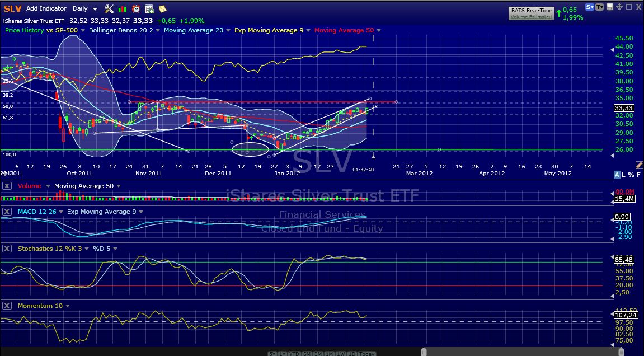Click the 15,4M volume value tag

point(624,199)
